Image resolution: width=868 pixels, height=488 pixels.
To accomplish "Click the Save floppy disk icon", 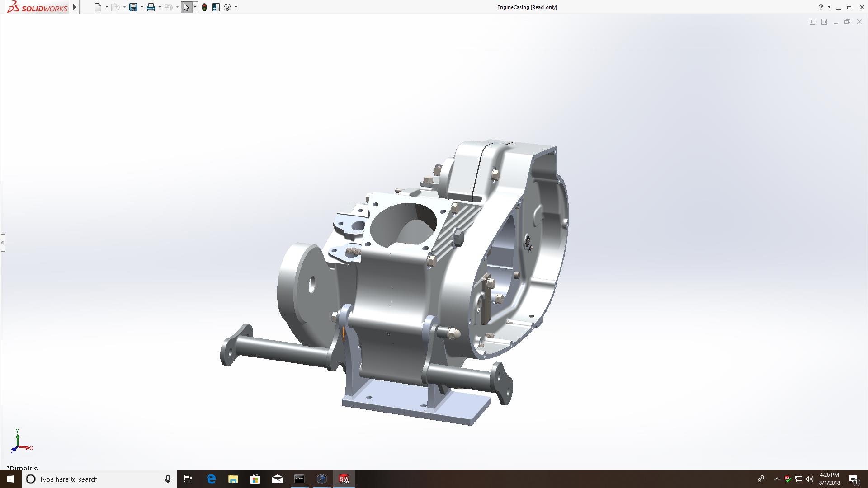I will 133,7.
